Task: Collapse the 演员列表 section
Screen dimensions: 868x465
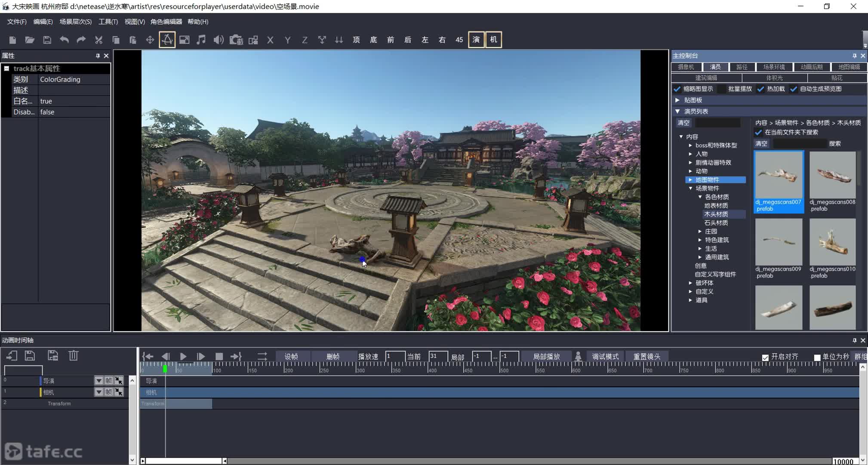Action: pos(677,111)
